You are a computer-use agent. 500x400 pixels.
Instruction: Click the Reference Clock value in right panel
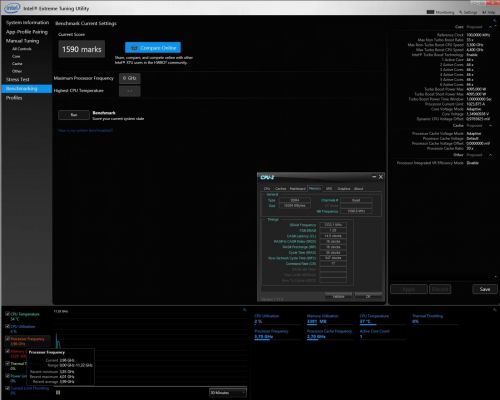[x=478, y=35]
